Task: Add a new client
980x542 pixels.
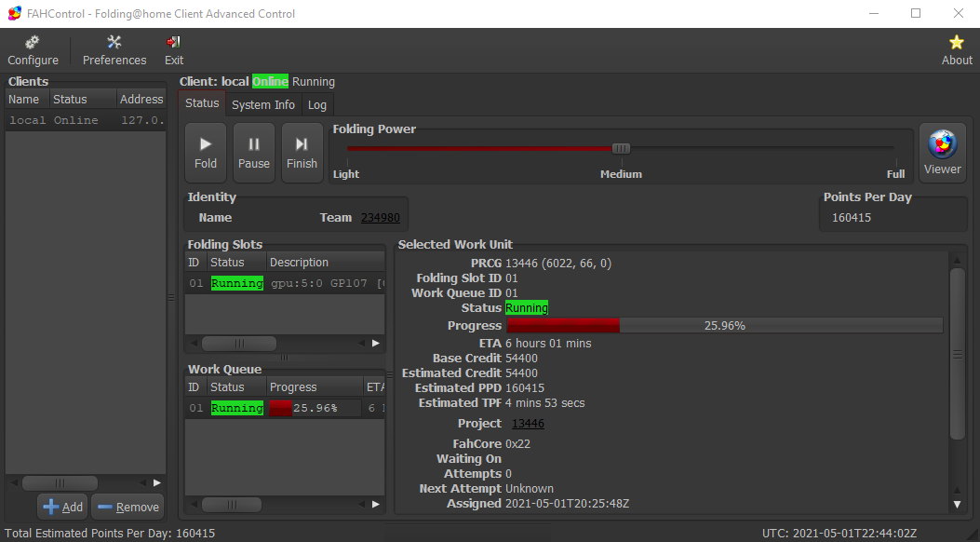Action: click(63, 507)
